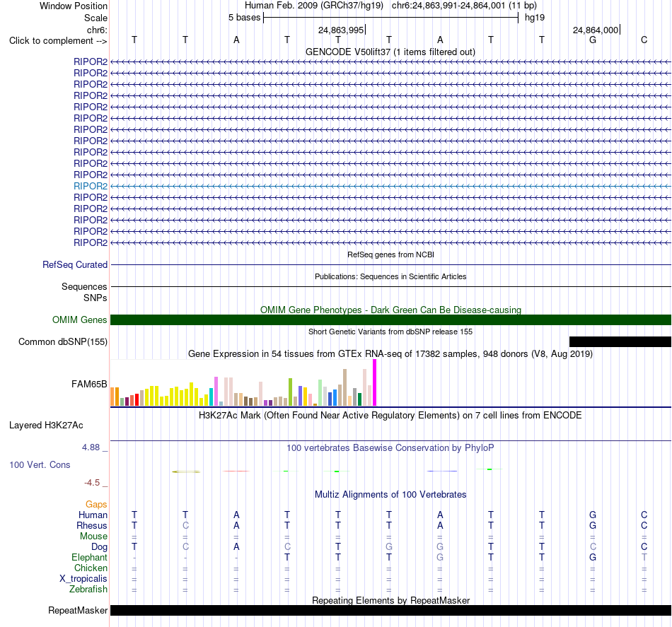The width and height of the screenshot is (672, 627).
Task: Click the C base ending the chr6 base sequence row
Action: pos(644,40)
